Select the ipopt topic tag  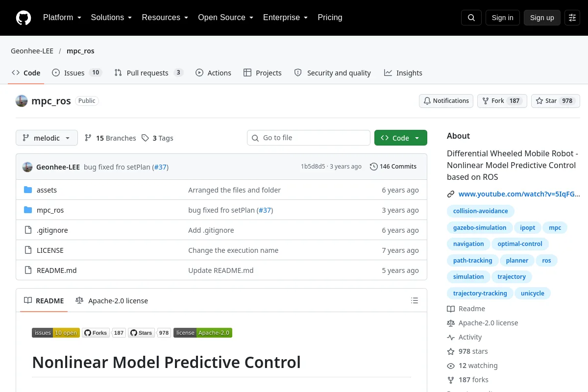point(528,228)
